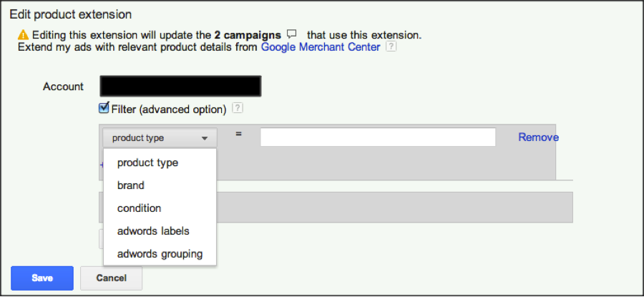
Task: Click the equals sign operator in filter row
Action: (x=238, y=134)
